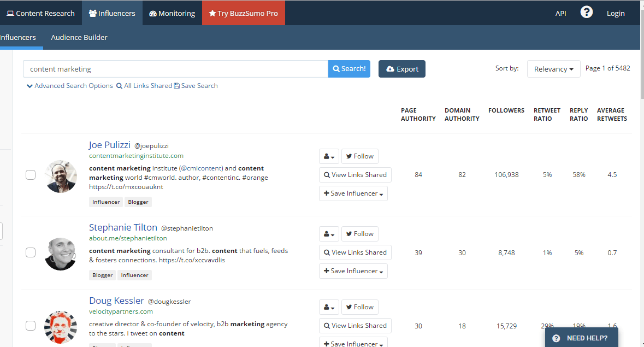Open Doug Kessler's name link

click(x=117, y=301)
